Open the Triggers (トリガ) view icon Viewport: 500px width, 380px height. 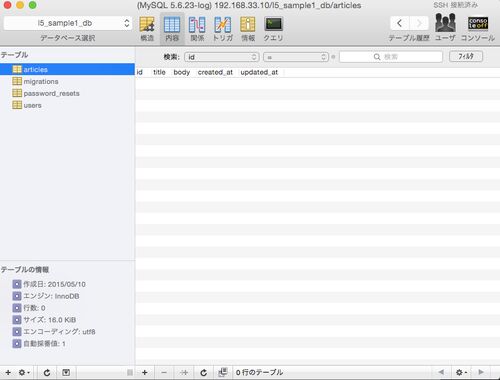pos(222,25)
